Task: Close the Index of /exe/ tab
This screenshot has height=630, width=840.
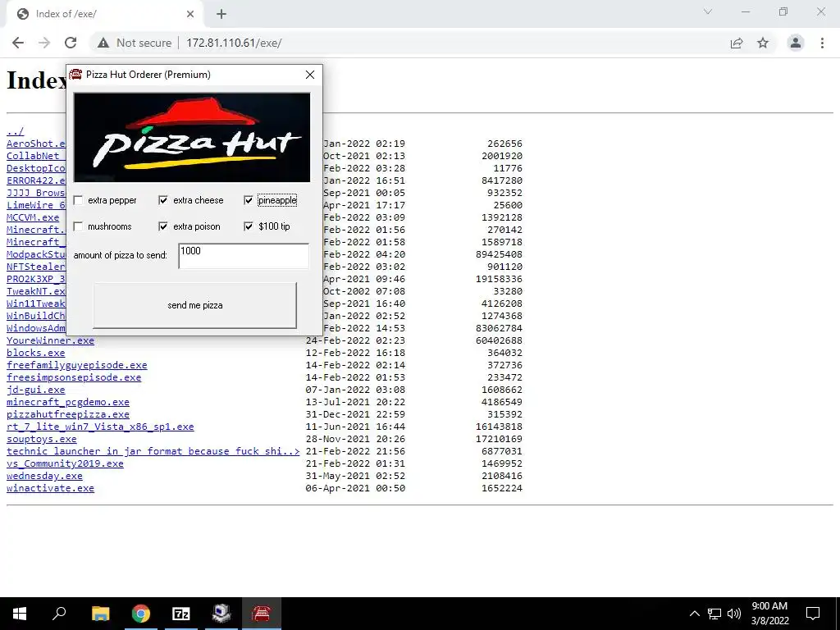Action: 190,15
